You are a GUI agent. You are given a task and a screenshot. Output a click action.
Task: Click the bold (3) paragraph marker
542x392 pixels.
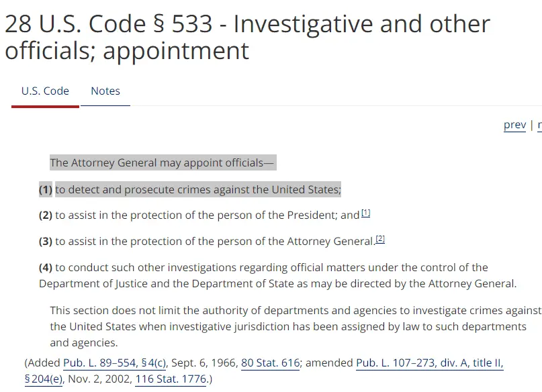46,241
